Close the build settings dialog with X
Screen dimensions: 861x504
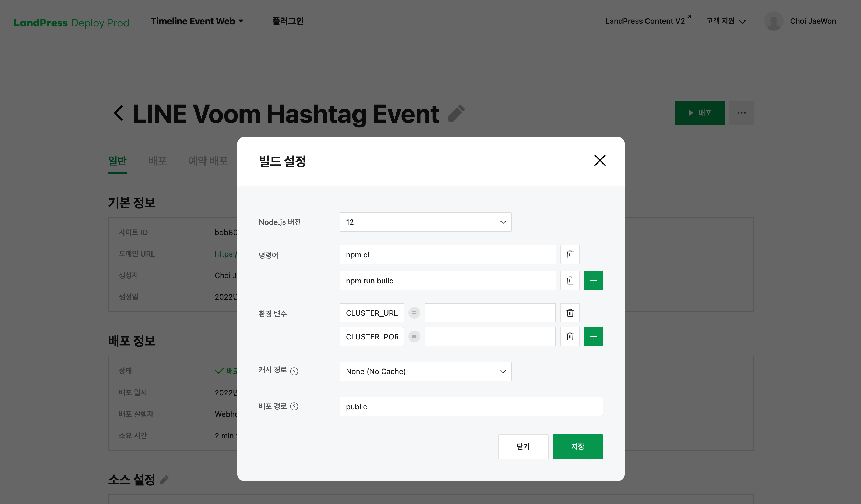[x=600, y=160]
